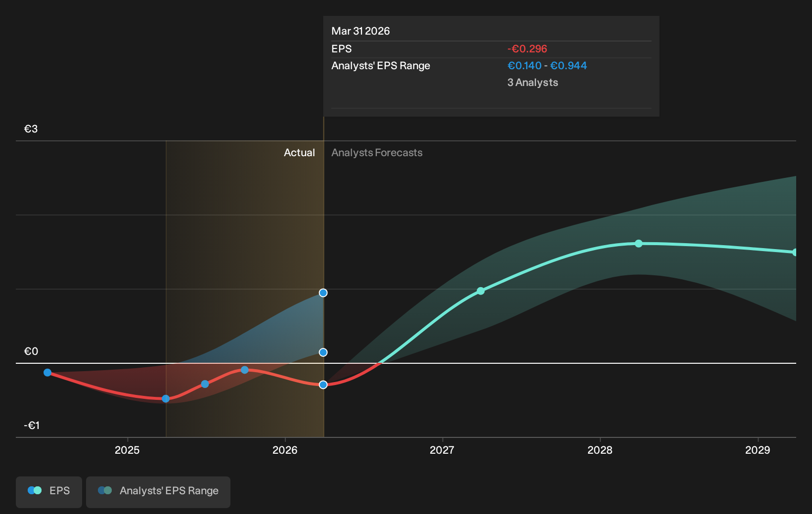Click the 2029 x-axis label
812x514 pixels.
click(758, 450)
